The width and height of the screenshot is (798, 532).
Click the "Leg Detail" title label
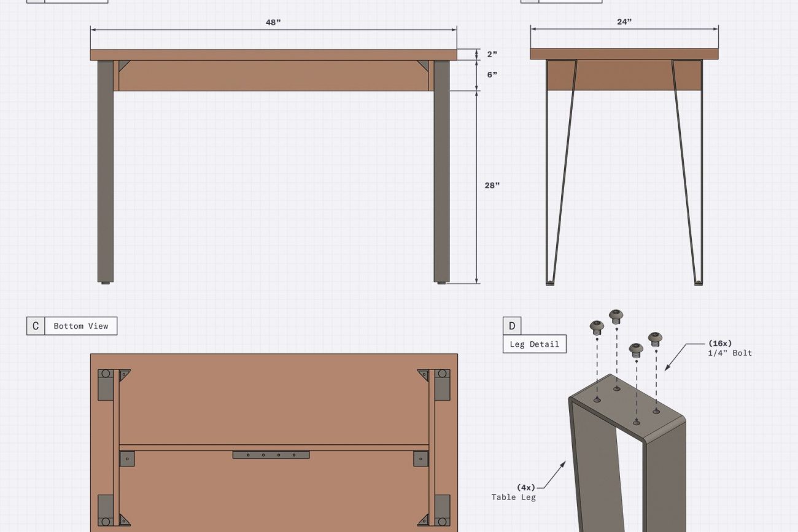[533, 344]
